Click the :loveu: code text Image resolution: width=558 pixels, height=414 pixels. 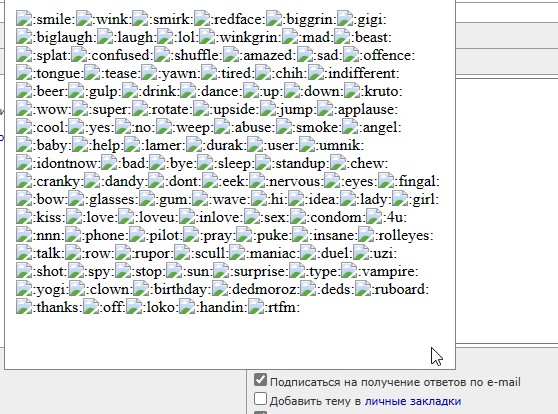(x=157, y=218)
